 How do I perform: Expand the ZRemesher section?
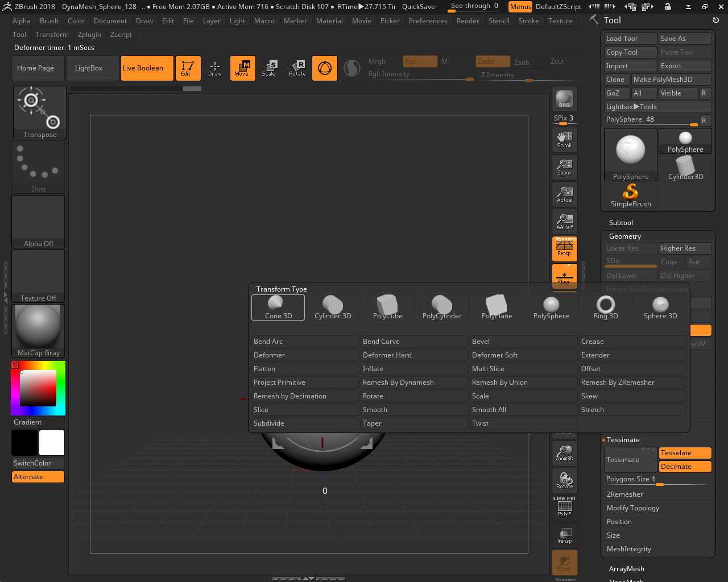point(624,494)
